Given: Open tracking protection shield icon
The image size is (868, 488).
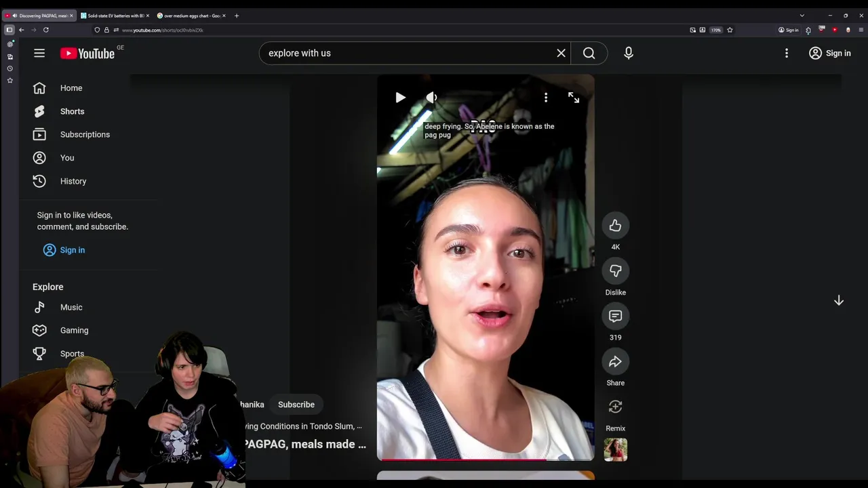Looking at the screenshot, I should tap(97, 30).
